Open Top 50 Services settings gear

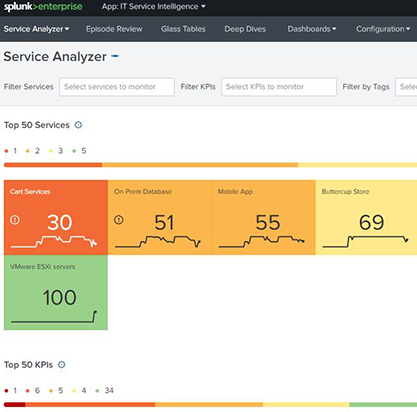78,125
